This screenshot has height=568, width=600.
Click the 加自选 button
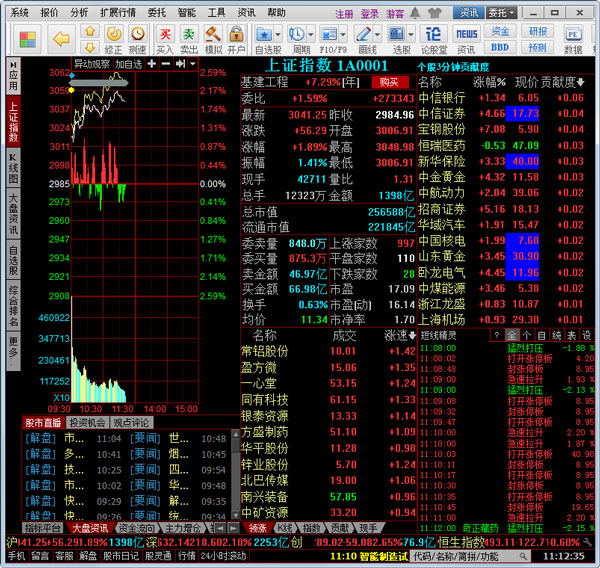(x=128, y=64)
